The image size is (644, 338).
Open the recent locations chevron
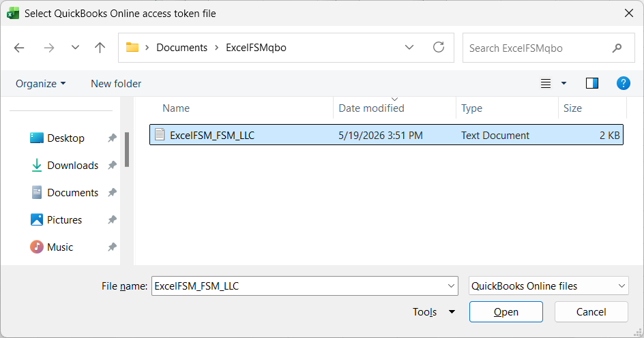(x=75, y=48)
